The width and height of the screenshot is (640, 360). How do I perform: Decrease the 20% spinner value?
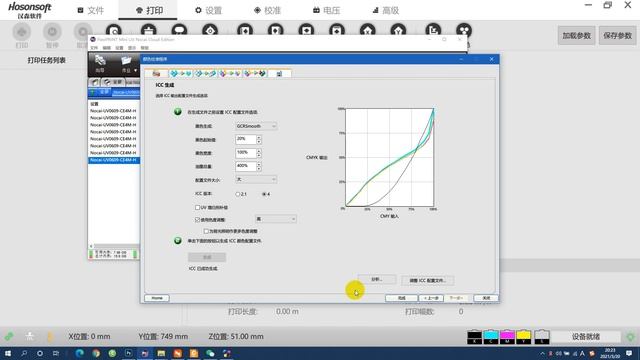(x=259, y=142)
